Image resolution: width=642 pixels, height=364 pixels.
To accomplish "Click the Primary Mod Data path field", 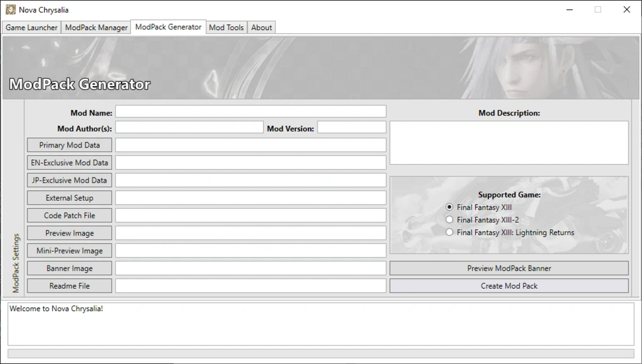I will pyautogui.click(x=250, y=145).
